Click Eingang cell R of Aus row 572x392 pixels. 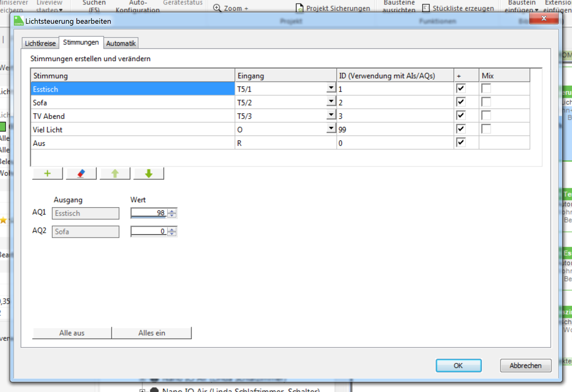[x=286, y=143]
